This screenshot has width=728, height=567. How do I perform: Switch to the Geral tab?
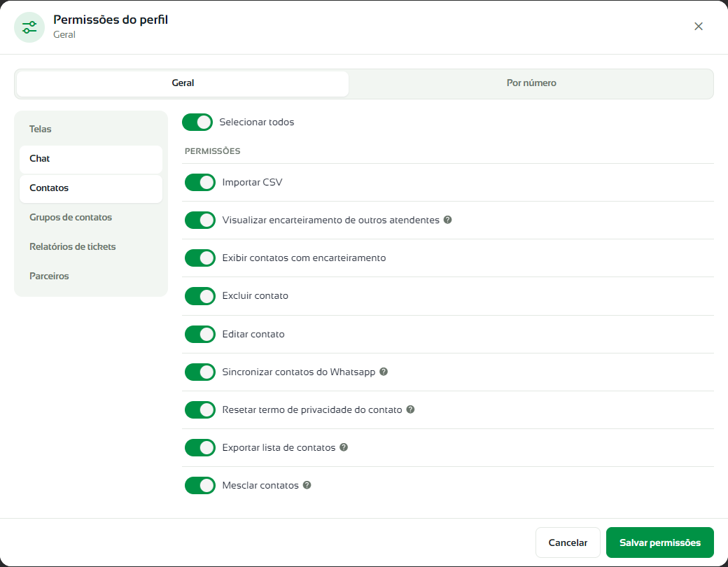coord(183,83)
